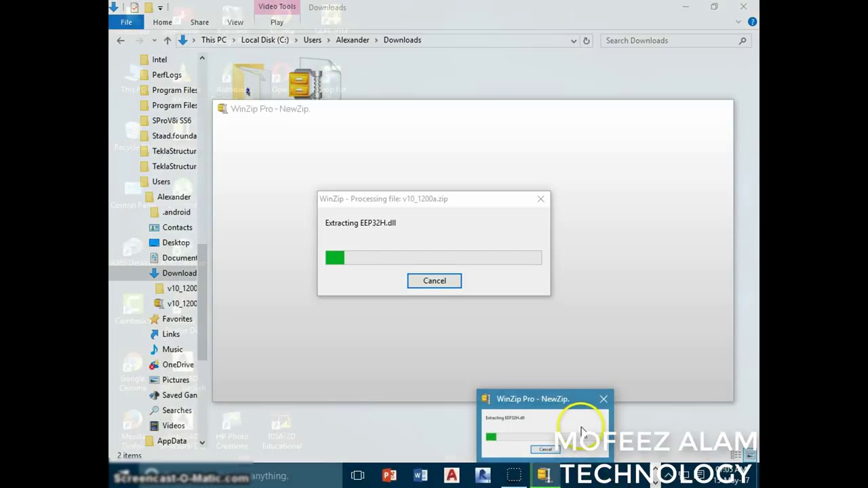
Task: Select the PerfLogs folder in tree
Action: (167, 75)
